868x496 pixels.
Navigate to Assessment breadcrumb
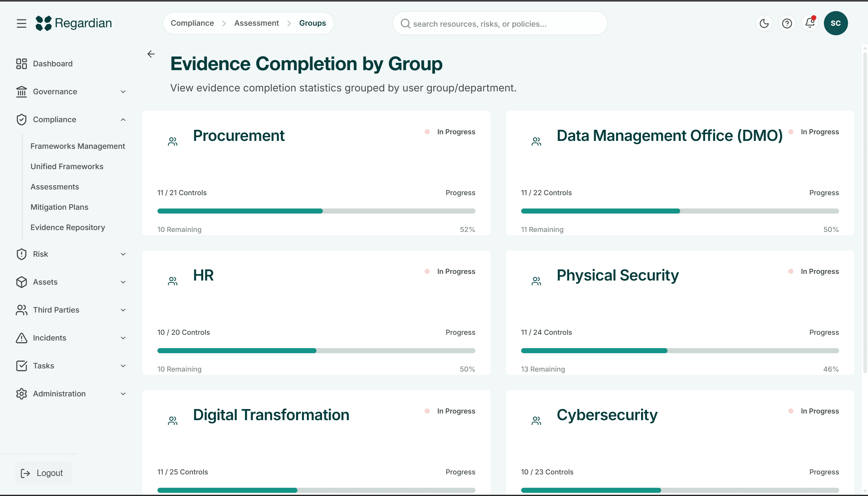pos(256,23)
